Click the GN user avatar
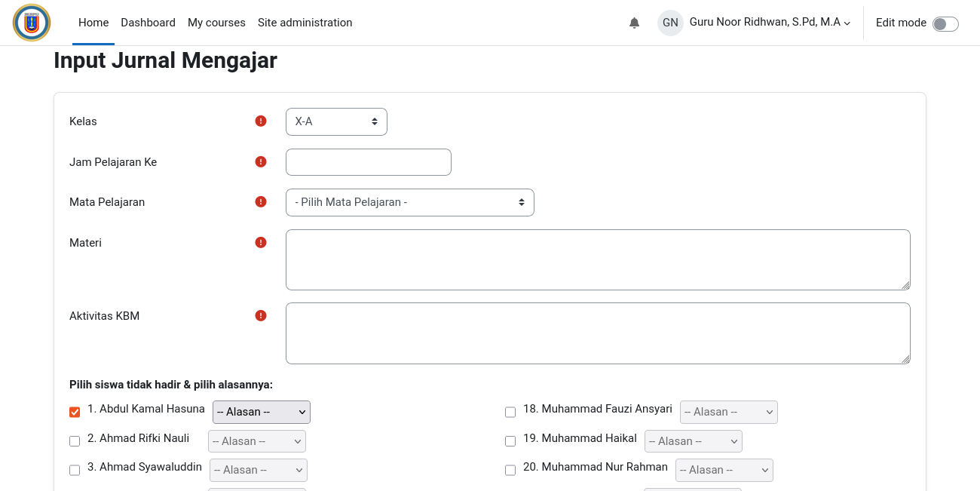 (670, 23)
